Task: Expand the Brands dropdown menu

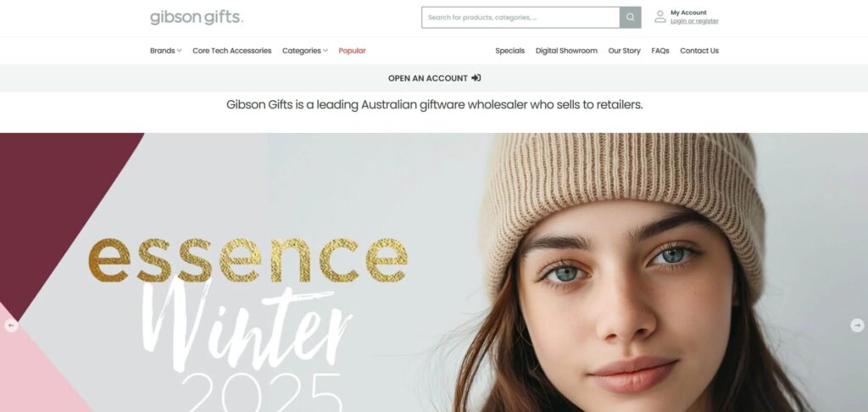Action: point(165,50)
